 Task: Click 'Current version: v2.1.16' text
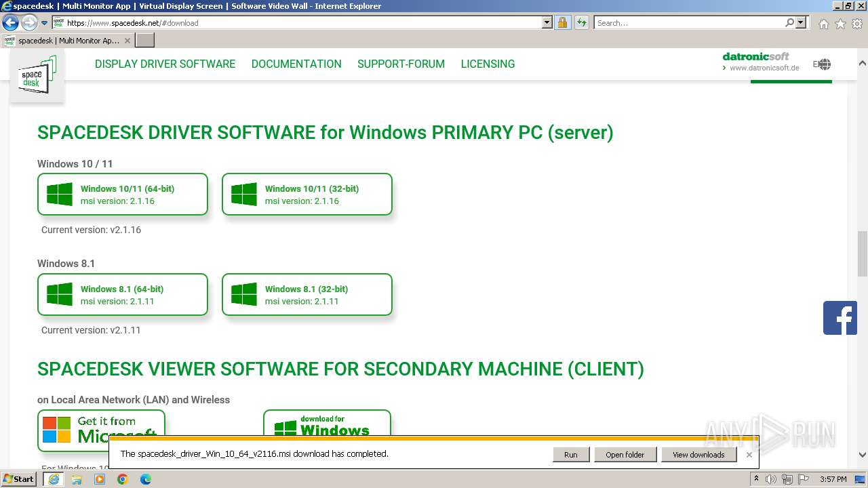coord(91,230)
